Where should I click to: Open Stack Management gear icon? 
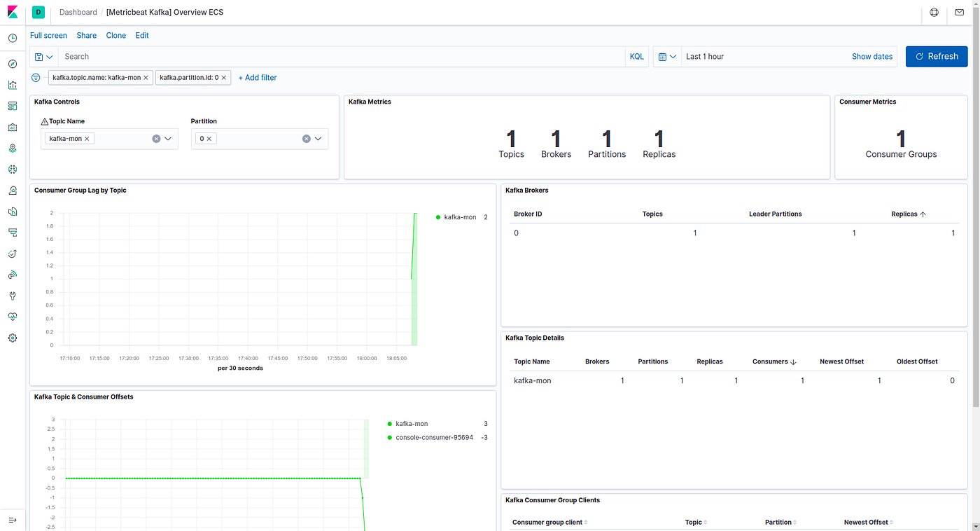[x=12, y=338]
